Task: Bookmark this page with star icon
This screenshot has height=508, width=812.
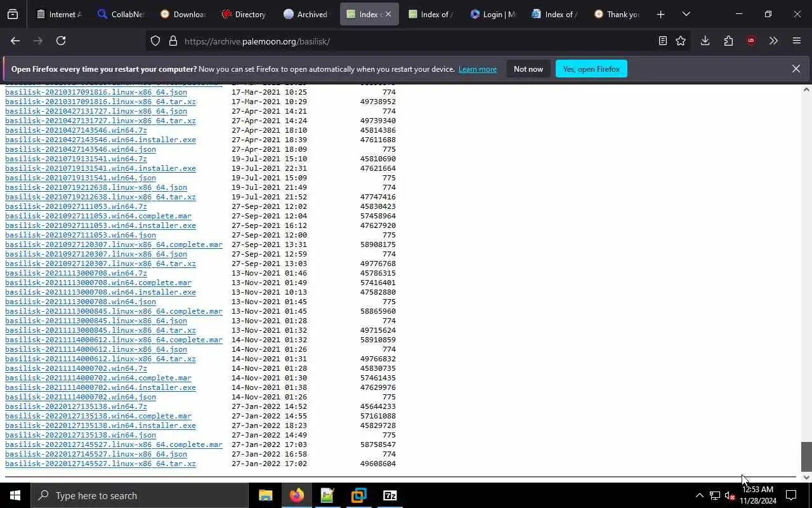Action: click(x=681, y=41)
